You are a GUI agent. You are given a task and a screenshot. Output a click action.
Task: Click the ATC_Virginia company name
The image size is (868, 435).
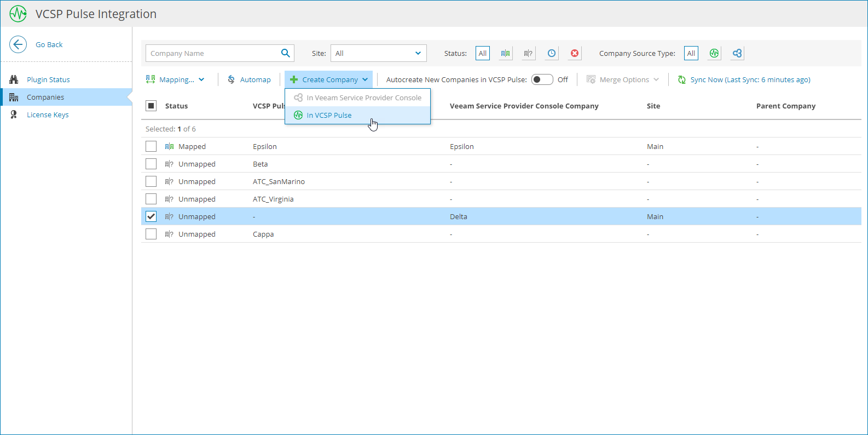pyautogui.click(x=273, y=199)
